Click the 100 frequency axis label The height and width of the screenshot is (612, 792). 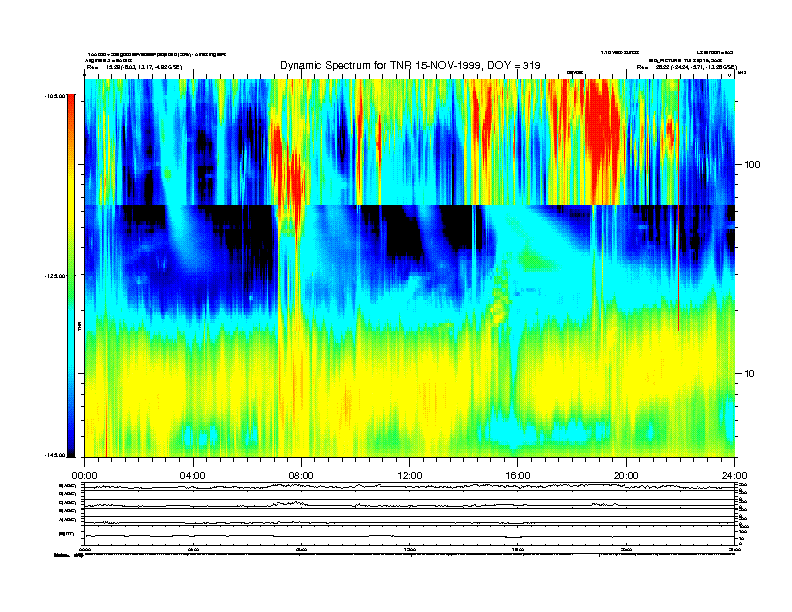point(752,165)
